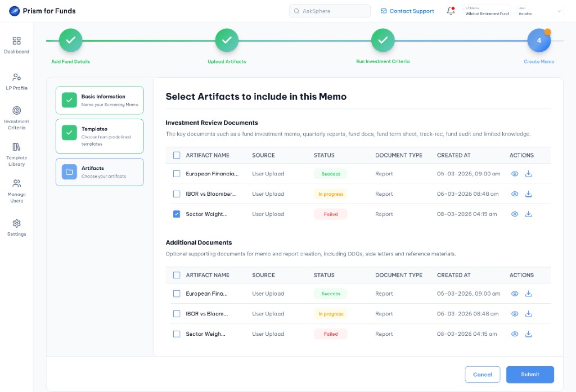Image resolution: width=576 pixels, height=392 pixels.
Task: Open the Template Library sidebar icon
Action: coord(16,147)
